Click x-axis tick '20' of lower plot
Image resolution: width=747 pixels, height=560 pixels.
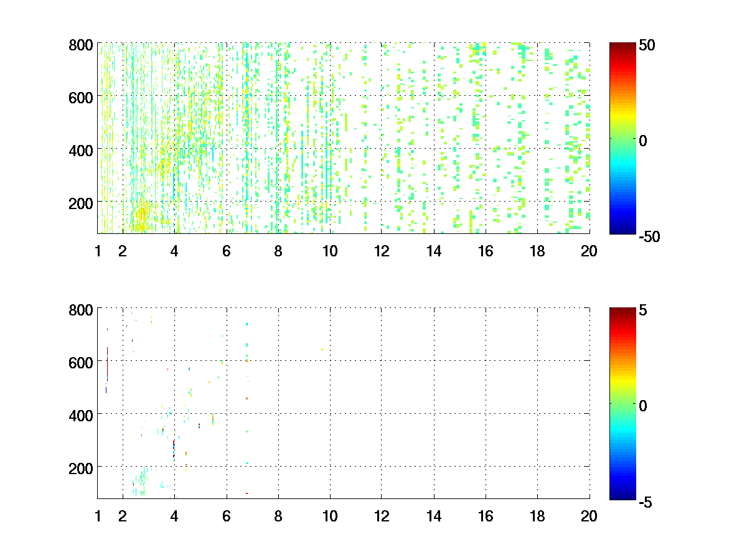pos(589,516)
